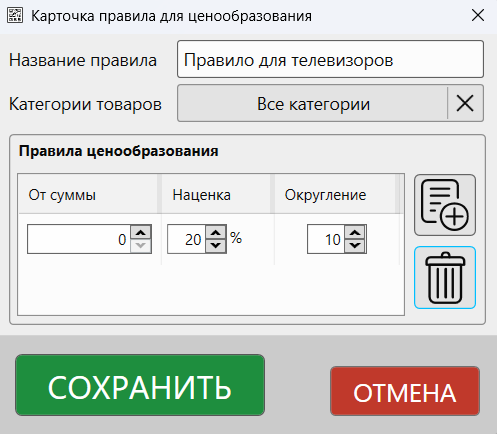Decrease 'Округление' value with down arrow

pyautogui.click(x=355, y=246)
